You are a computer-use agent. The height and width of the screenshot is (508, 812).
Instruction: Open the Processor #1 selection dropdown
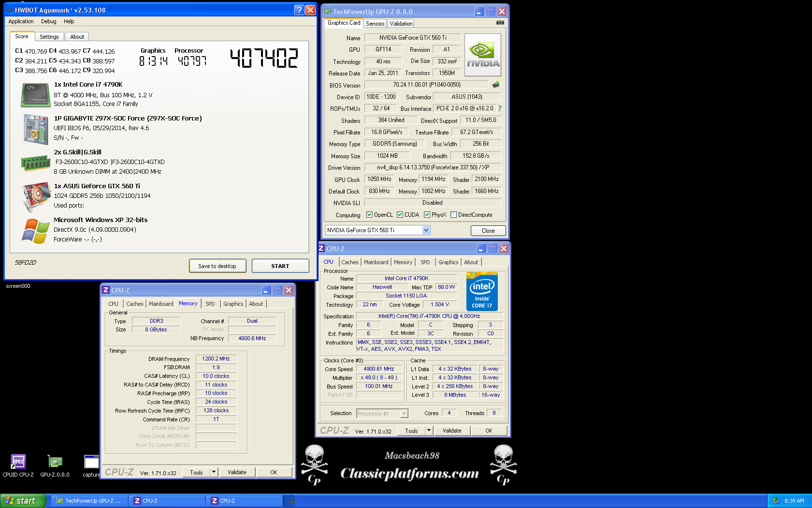(404, 414)
